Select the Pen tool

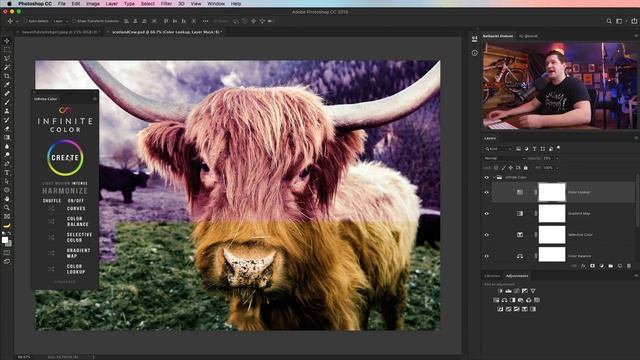pyautogui.click(x=7, y=164)
